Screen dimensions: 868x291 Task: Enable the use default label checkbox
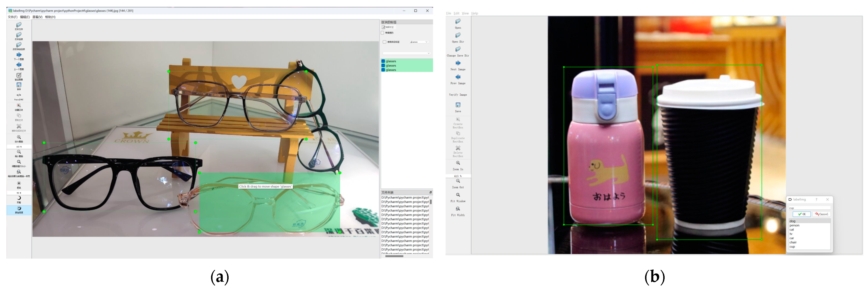click(x=385, y=42)
